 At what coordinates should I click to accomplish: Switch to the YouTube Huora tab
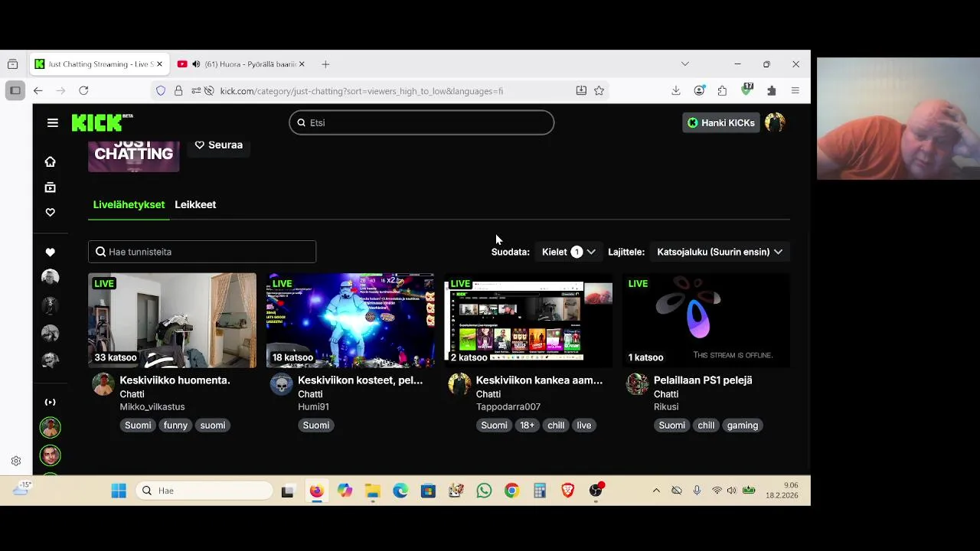coord(241,64)
